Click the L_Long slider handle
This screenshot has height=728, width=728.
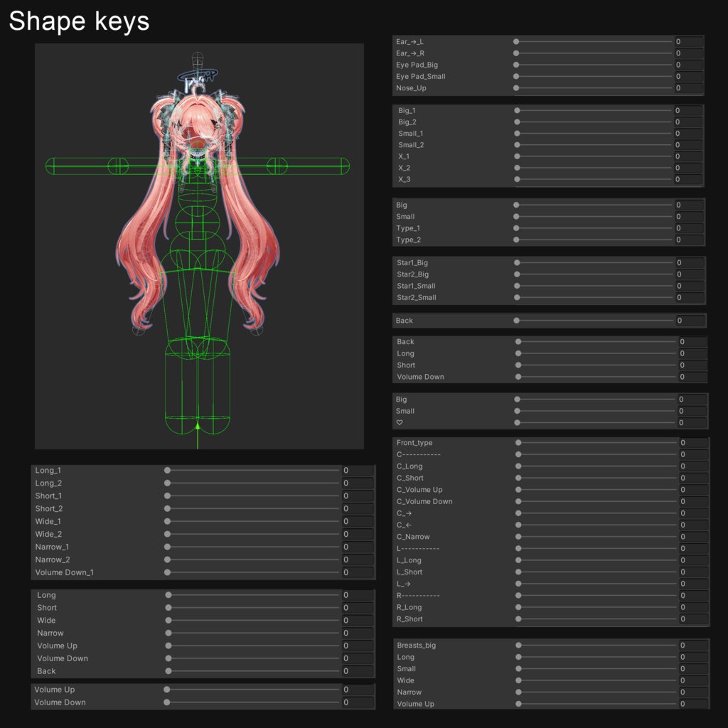point(518,560)
